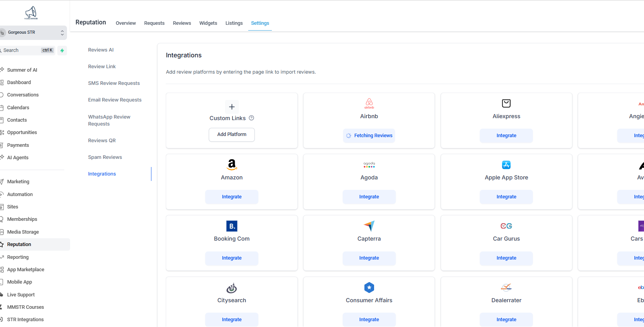
Task: Open Calendars from the sidebar
Action: pyautogui.click(x=18, y=108)
